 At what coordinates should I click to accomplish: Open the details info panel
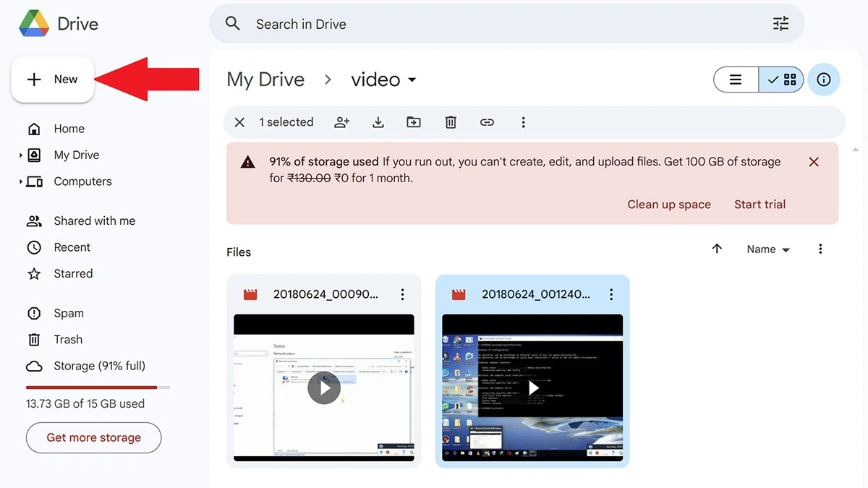824,80
